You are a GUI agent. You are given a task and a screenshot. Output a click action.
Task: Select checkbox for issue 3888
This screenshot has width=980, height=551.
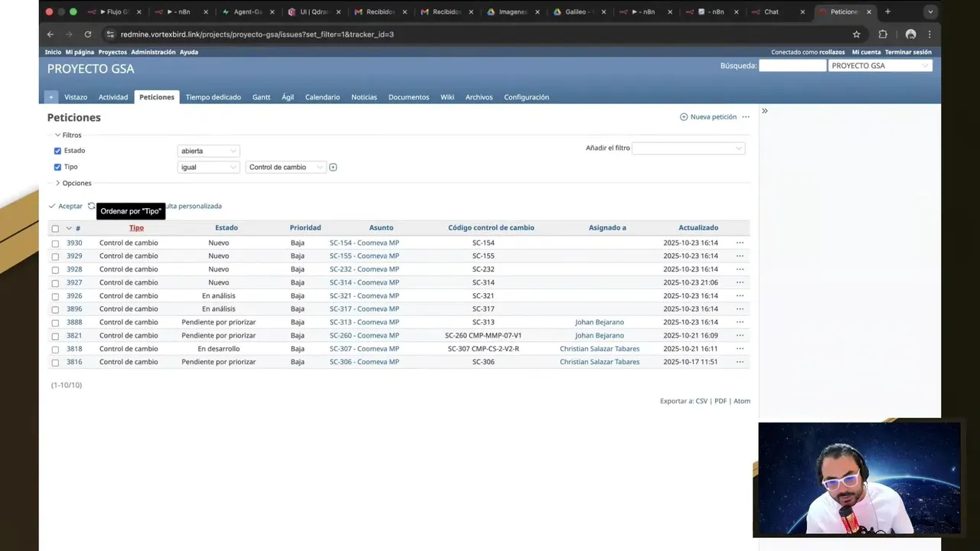coord(55,323)
